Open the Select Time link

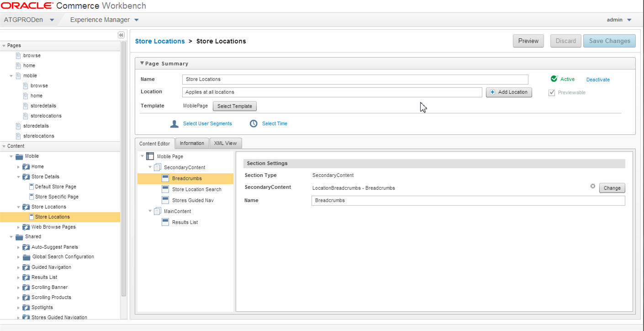(274, 123)
